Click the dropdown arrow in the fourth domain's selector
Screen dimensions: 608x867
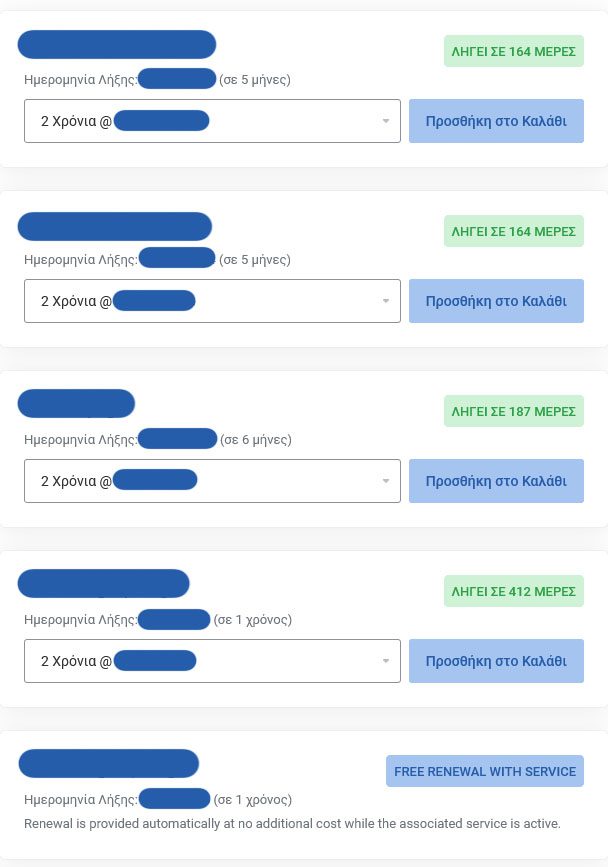click(x=386, y=661)
